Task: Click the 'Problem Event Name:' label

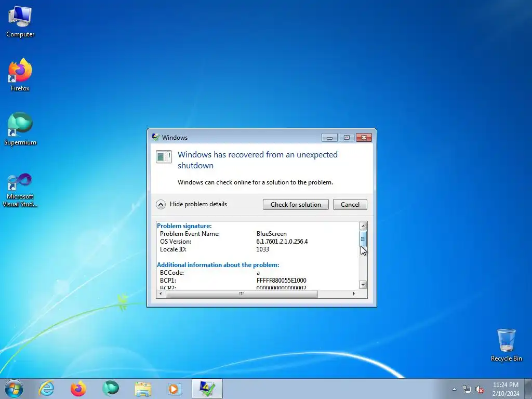Action: click(x=190, y=234)
